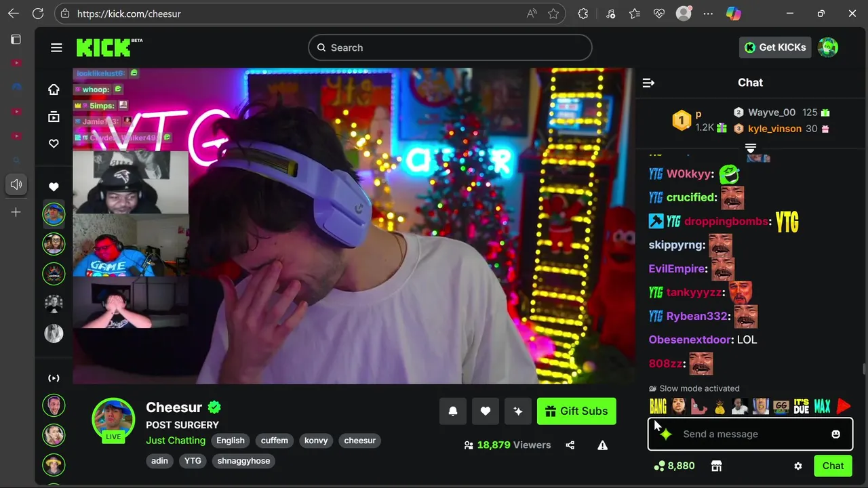
Task: Open the second followed channel avatar in sidebar
Action: (x=54, y=243)
